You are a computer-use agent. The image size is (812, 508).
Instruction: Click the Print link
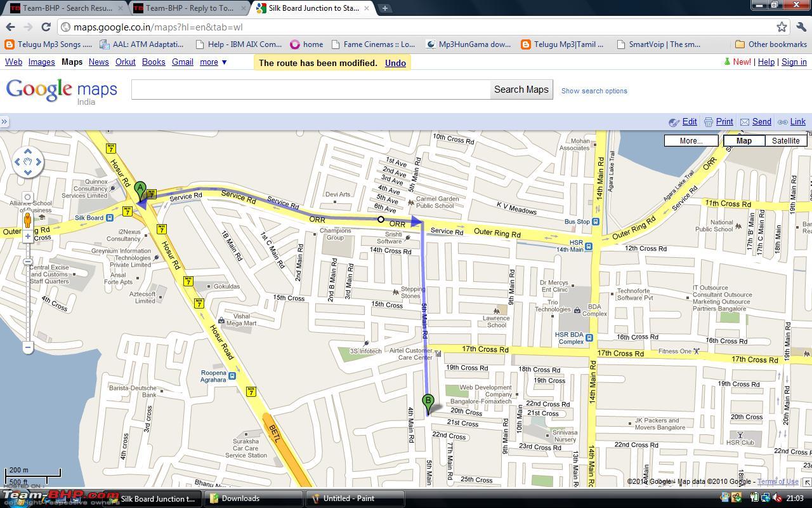tap(724, 121)
